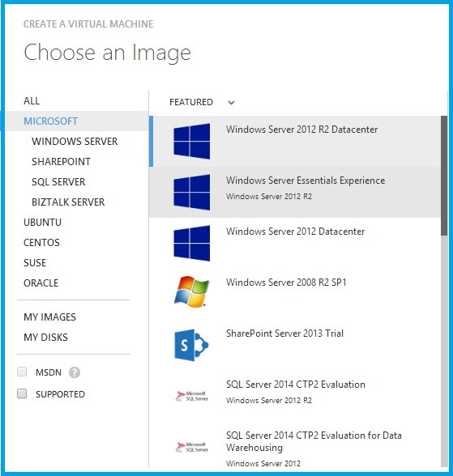453x476 pixels.
Task: Click the SharePoint Server 2013 Trial icon
Action: coord(191,345)
